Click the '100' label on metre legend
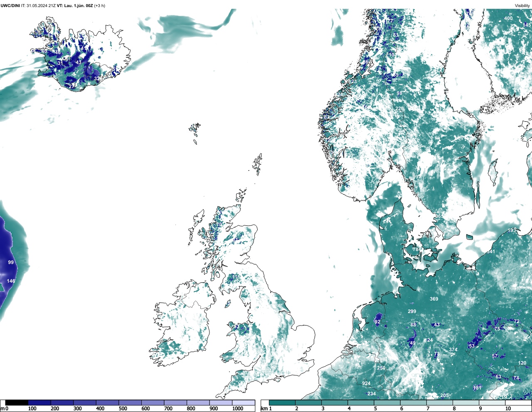The image size is (532, 412). click(x=32, y=409)
